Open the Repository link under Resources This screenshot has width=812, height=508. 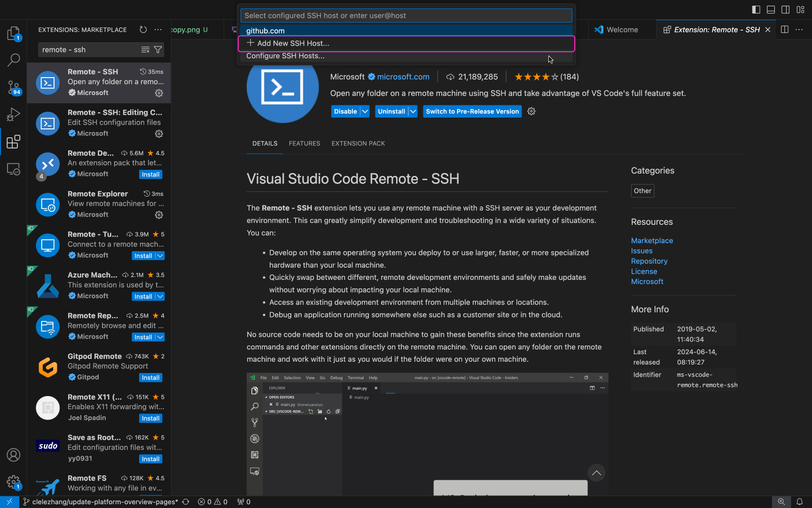point(649,261)
